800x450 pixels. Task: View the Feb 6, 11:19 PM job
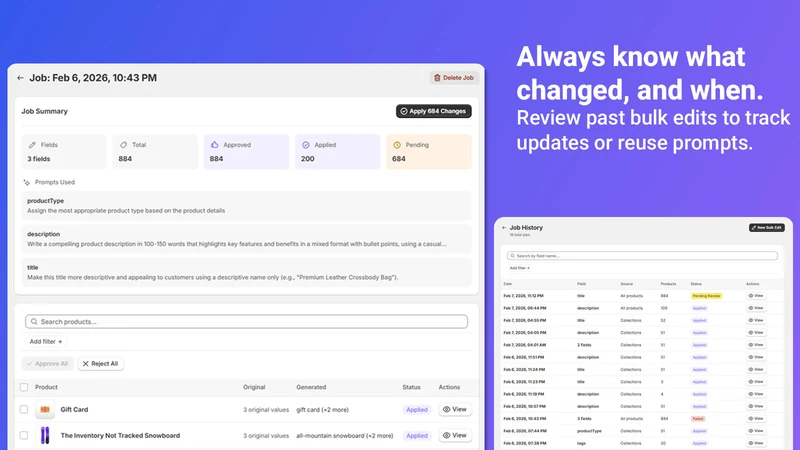pos(756,394)
